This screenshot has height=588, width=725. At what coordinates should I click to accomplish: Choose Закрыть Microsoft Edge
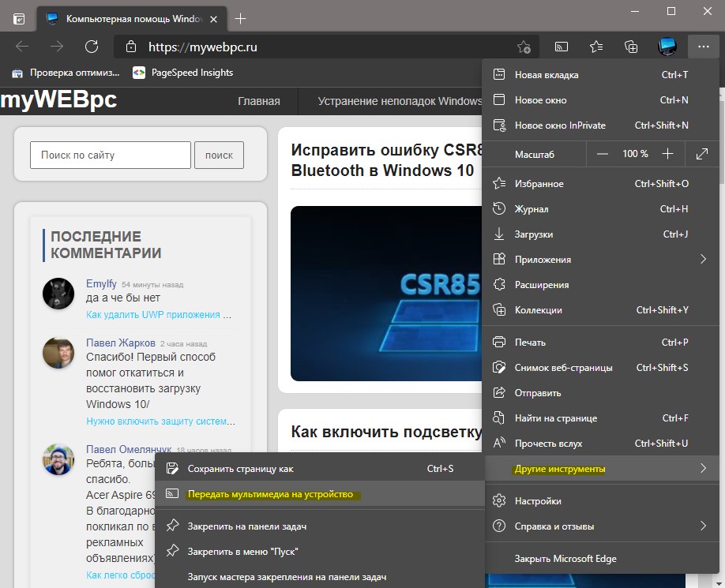pos(599,559)
